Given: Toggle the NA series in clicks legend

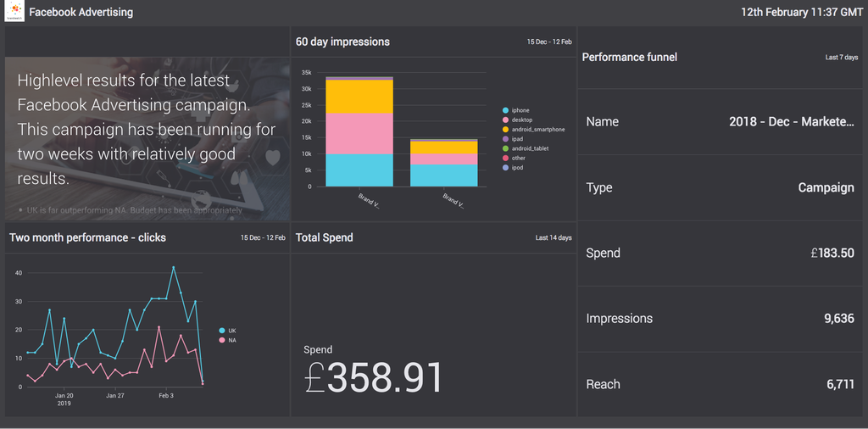Looking at the screenshot, I should [227, 340].
